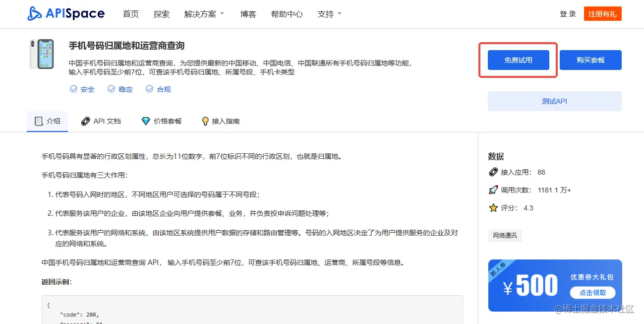644x324 pixels.
Task: Click the "code": 200 line in code block
Action: tap(79, 315)
